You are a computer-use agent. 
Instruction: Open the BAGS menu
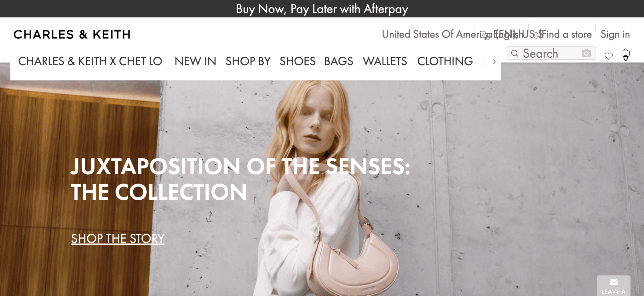[x=339, y=61]
